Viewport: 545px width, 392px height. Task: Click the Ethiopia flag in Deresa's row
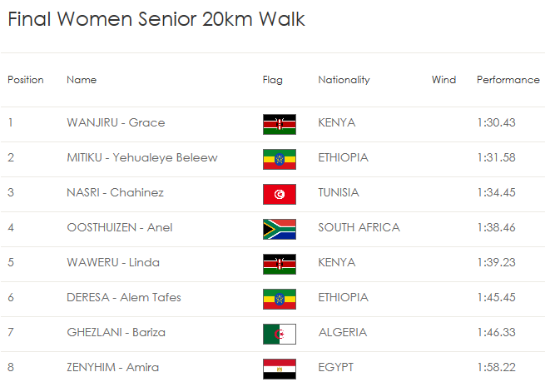point(280,299)
